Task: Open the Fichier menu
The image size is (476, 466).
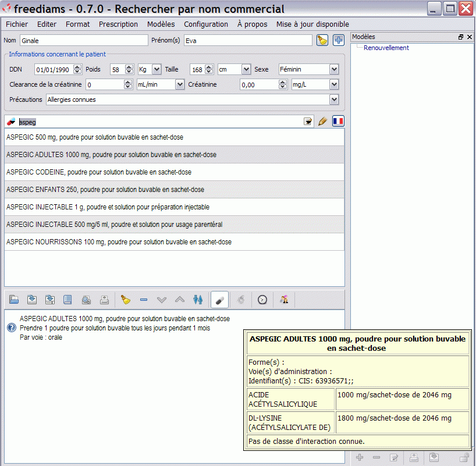Action: tap(17, 24)
